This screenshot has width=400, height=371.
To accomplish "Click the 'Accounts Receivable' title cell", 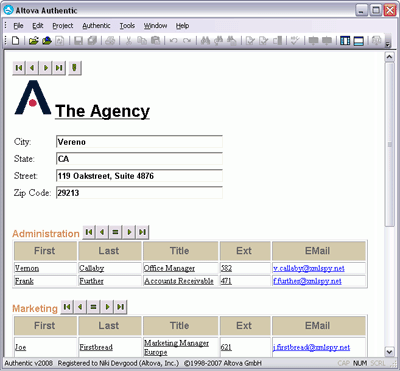I will tap(181, 281).
